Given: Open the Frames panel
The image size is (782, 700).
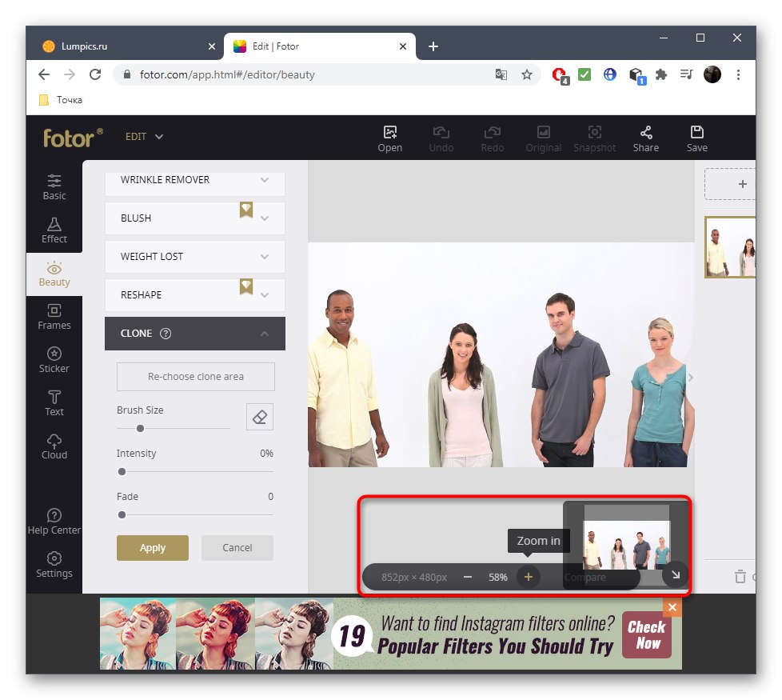Looking at the screenshot, I should coord(54,317).
